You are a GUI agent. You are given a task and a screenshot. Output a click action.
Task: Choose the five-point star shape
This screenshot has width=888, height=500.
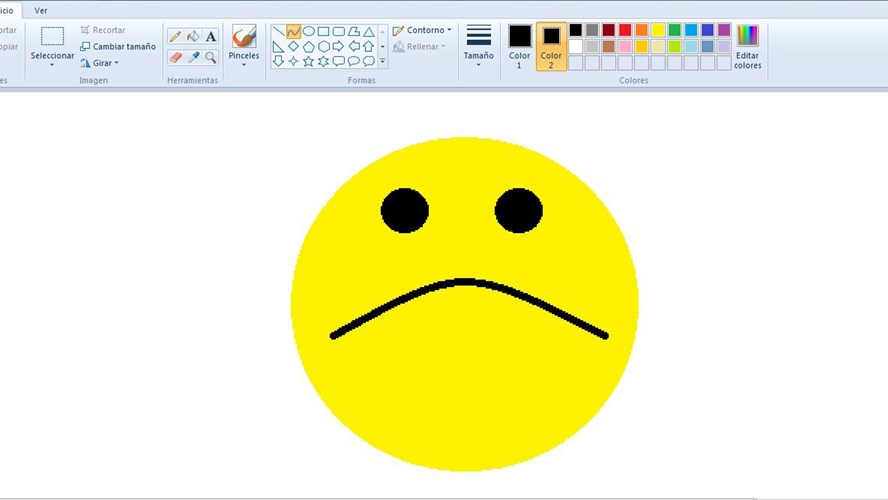point(308,61)
